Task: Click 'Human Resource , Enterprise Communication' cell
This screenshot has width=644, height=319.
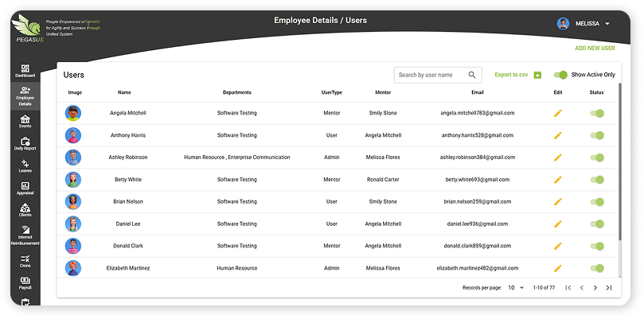Action: [237, 158]
